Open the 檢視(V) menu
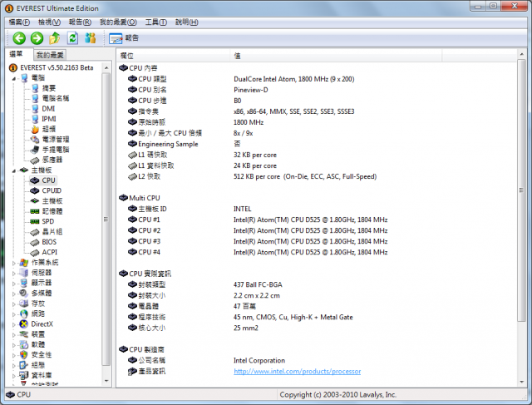Screen dimensions: 532x405 pos(49,22)
